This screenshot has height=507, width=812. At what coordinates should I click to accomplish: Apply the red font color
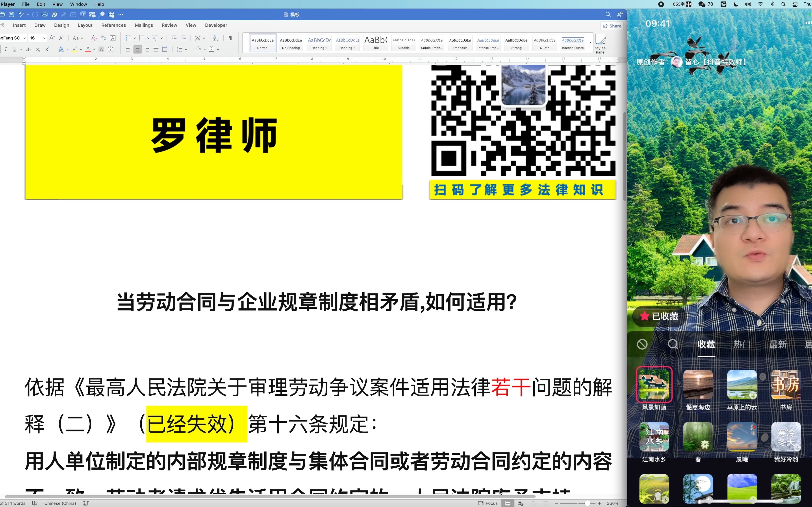tap(88, 49)
